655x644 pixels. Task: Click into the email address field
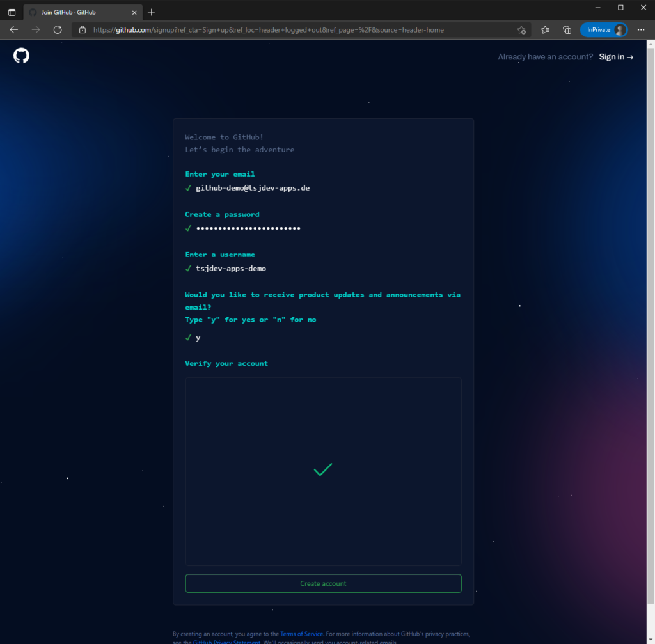pyautogui.click(x=253, y=188)
